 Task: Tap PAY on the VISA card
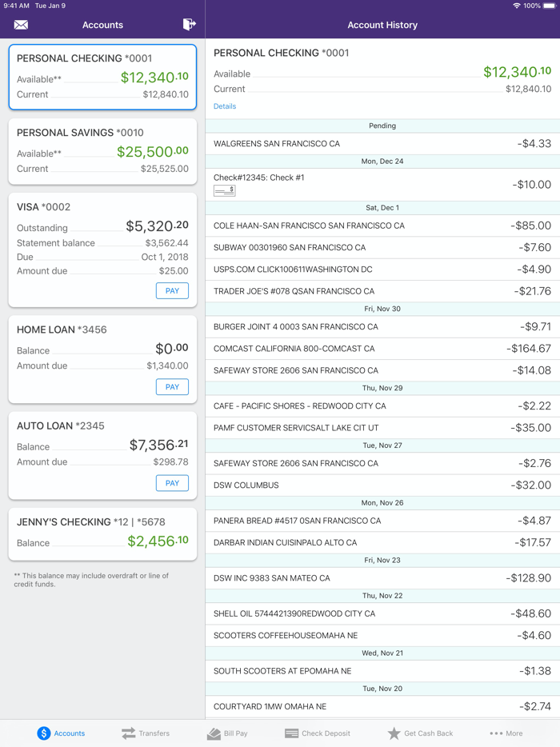pos(172,290)
